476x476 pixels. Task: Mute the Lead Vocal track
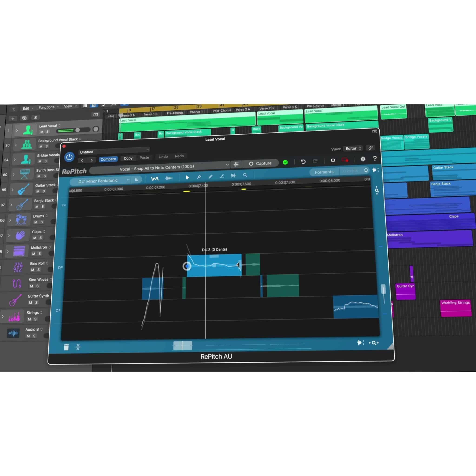(42, 132)
